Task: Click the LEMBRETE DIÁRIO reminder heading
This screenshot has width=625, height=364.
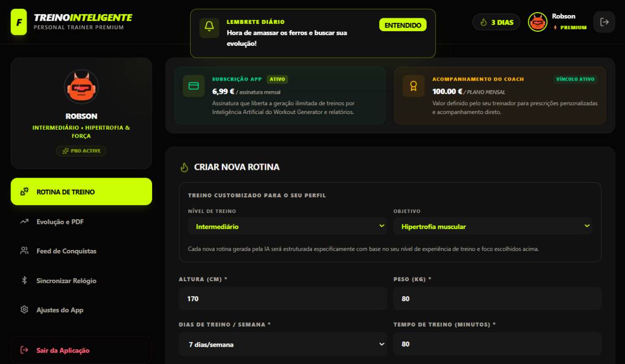Action: (x=256, y=22)
